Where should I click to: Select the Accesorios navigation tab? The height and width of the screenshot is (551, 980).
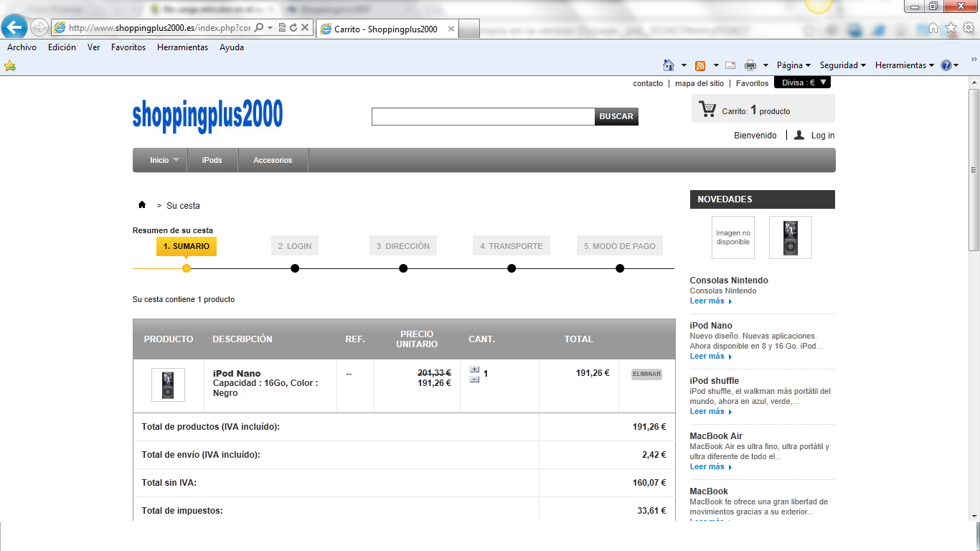point(273,160)
